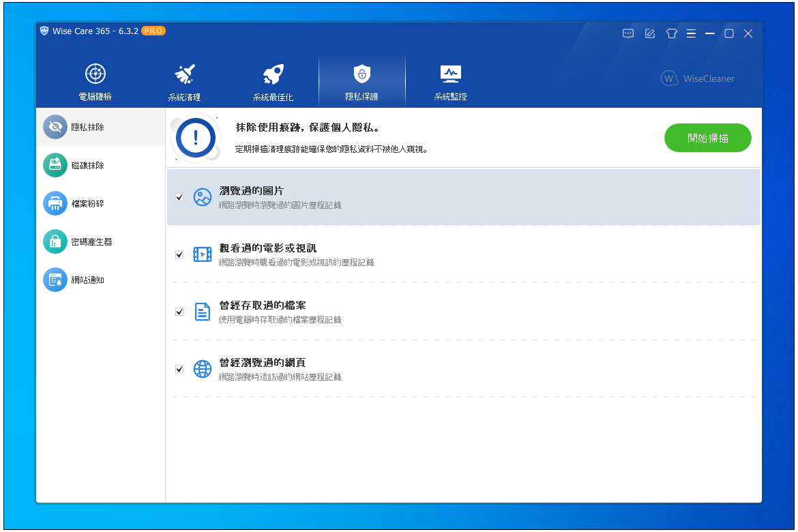Screen dimensions: 798x532
Task: Click the heading 抹除使用痕跡，保護個人隱私。
Action: point(308,128)
